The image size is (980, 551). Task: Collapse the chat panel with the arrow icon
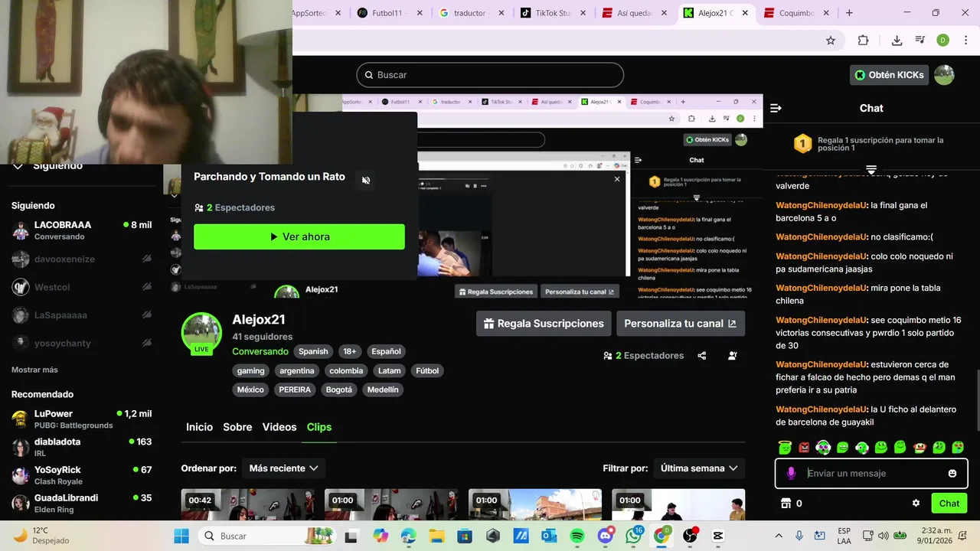pyautogui.click(x=776, y=108)
